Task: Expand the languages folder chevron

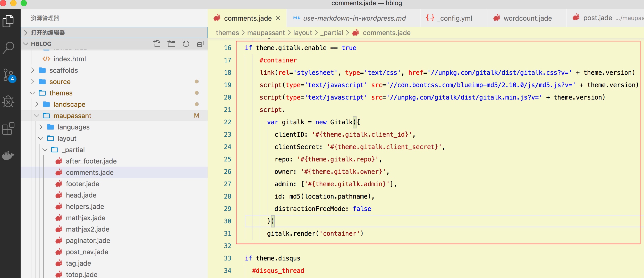Action: 41,127
